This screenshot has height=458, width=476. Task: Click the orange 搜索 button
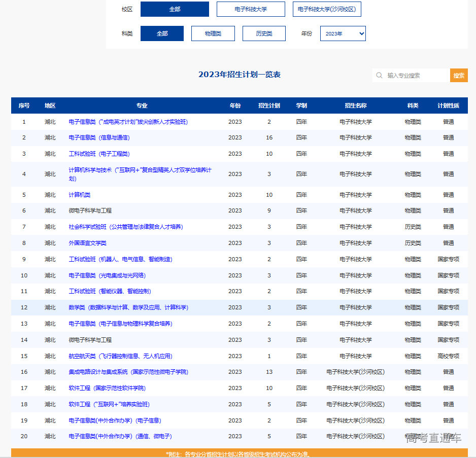pos(459,76)
